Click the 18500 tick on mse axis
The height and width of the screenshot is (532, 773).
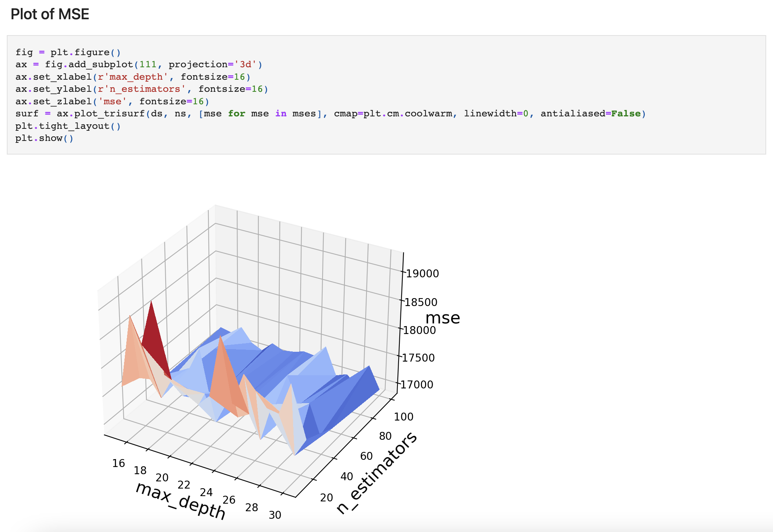coord(421,302)
